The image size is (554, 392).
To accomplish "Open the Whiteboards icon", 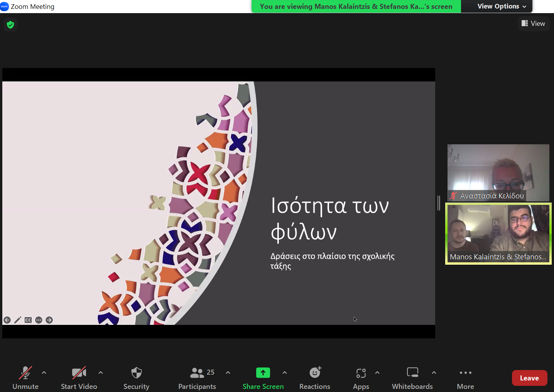I will tap(412, 373).
